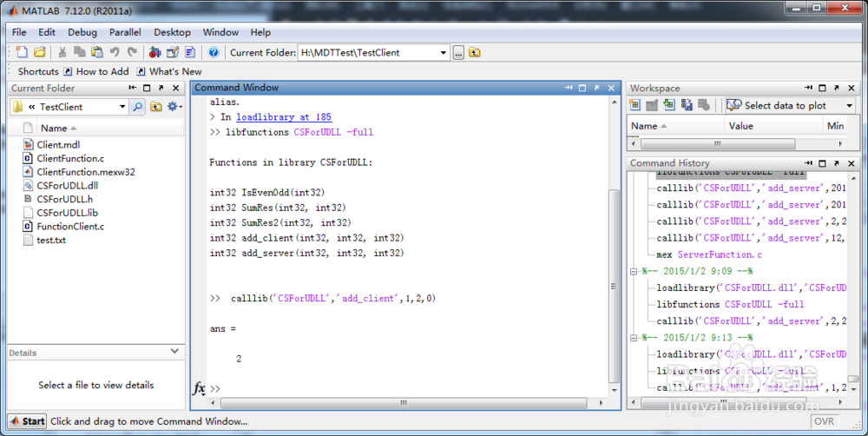The height and width of the screenshot is (436, 868).
Task: Open gear actions menu in Current Folder
Action: 174,106
